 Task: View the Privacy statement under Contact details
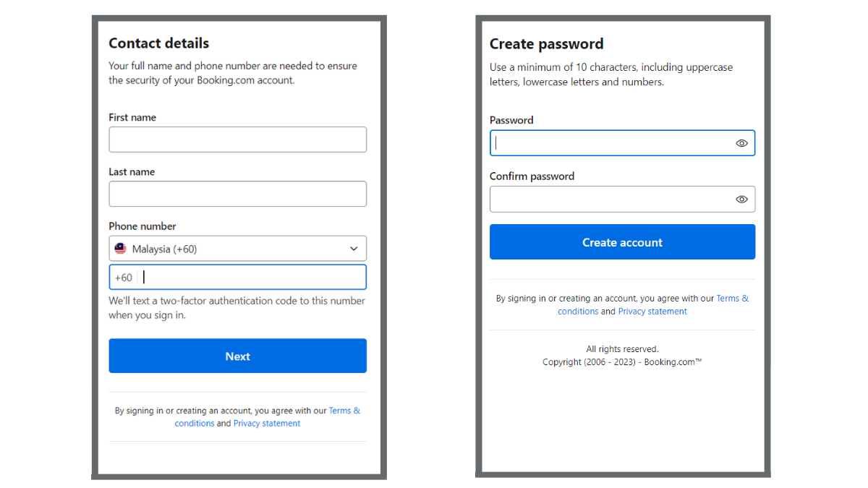tap(266, 423)
